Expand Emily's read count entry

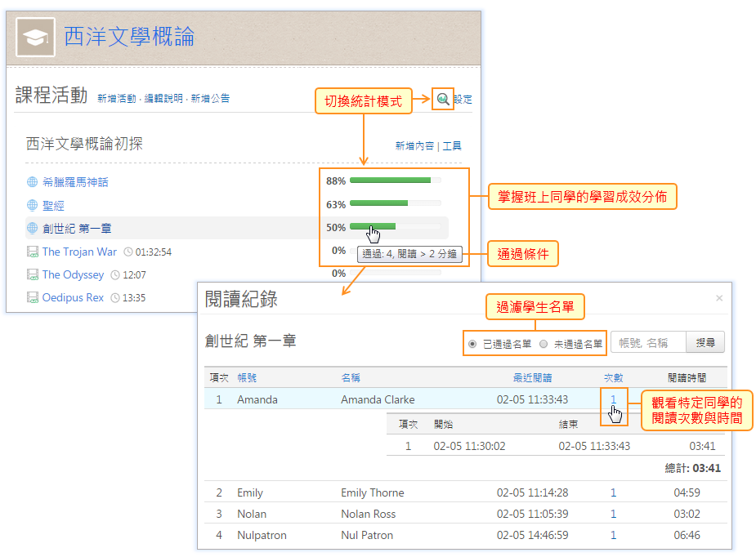tap(613, 492)
